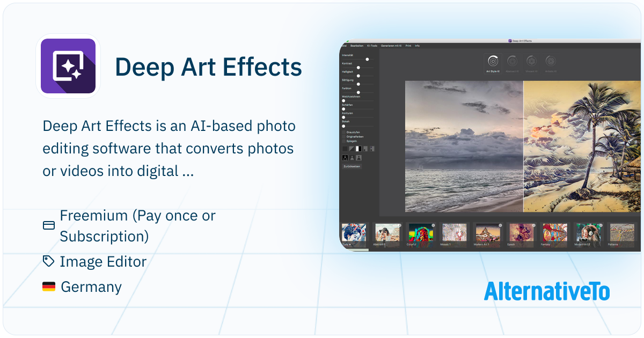Click the Intensität slider handle

(367, 59)
